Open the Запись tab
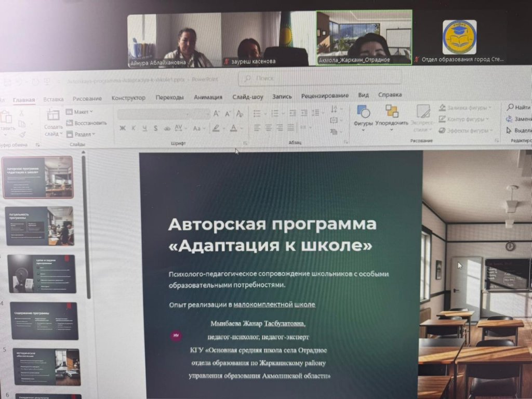This screenshot has width=532, height=399. point(282,96)
